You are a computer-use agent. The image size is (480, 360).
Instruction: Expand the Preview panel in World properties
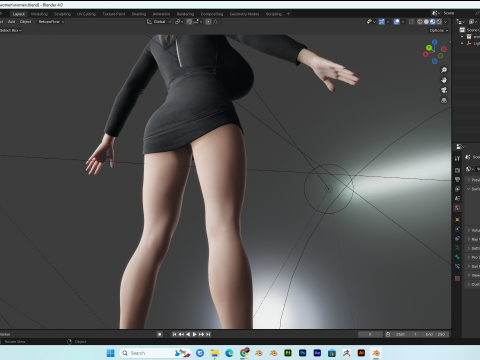click(x=473, y=180)
